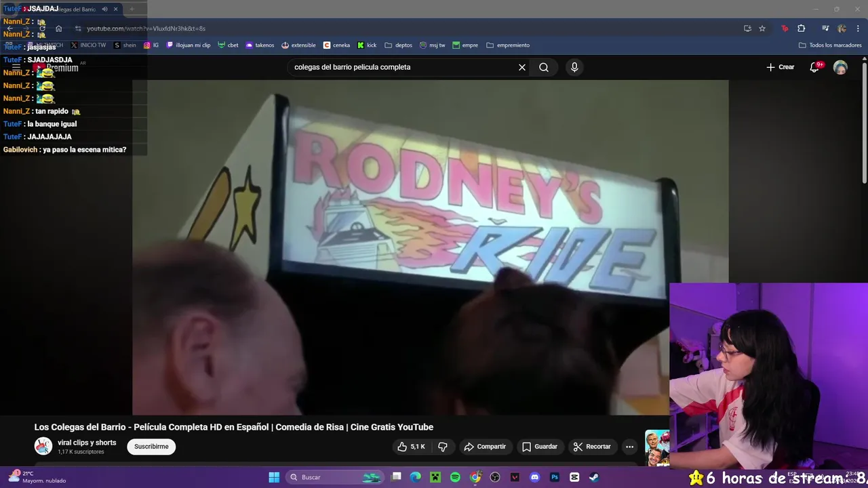Screen dimensions: 868x488
Task: Select the video title Los Colegas del Barrio
Action: click(x=234, y=427)
